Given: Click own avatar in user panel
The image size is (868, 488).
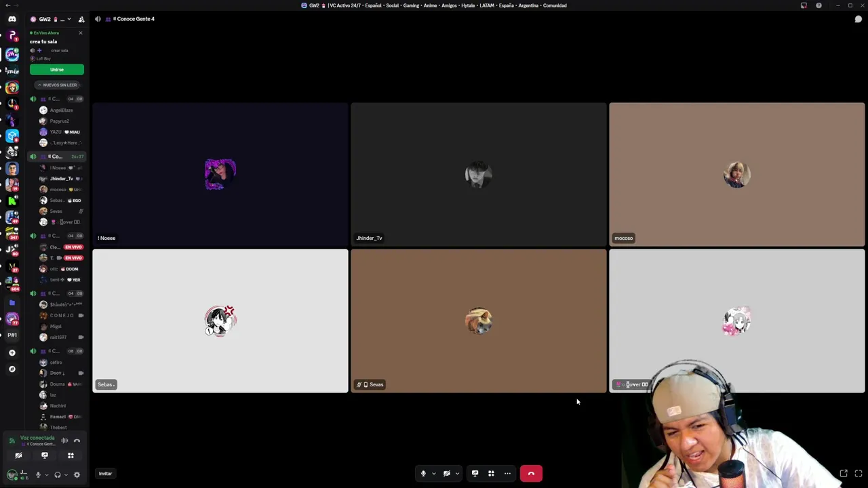Looking at the screenshot, I should click(12, 475).
